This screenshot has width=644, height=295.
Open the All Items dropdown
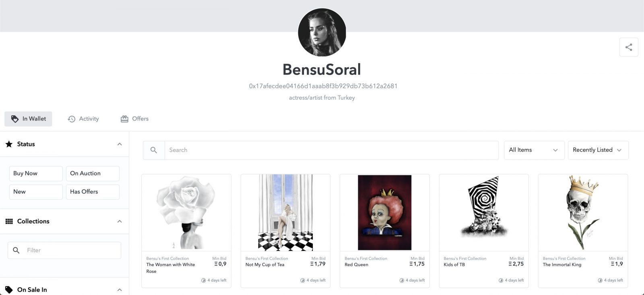coord(533,150)
